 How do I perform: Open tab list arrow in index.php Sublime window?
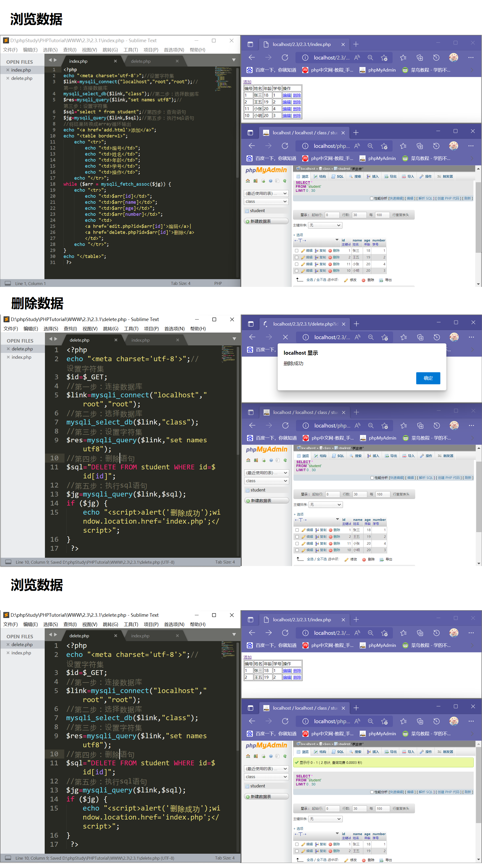pos(233,60)
